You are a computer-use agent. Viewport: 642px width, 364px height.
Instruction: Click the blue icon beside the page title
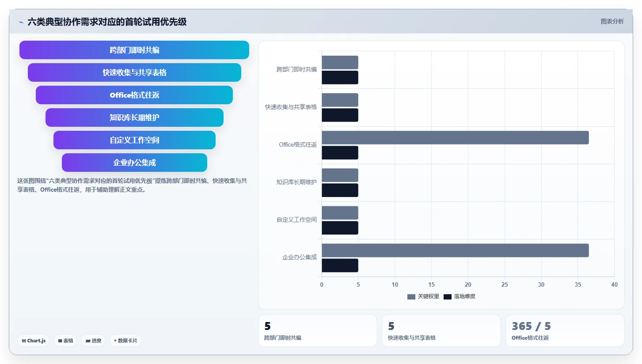21,22
